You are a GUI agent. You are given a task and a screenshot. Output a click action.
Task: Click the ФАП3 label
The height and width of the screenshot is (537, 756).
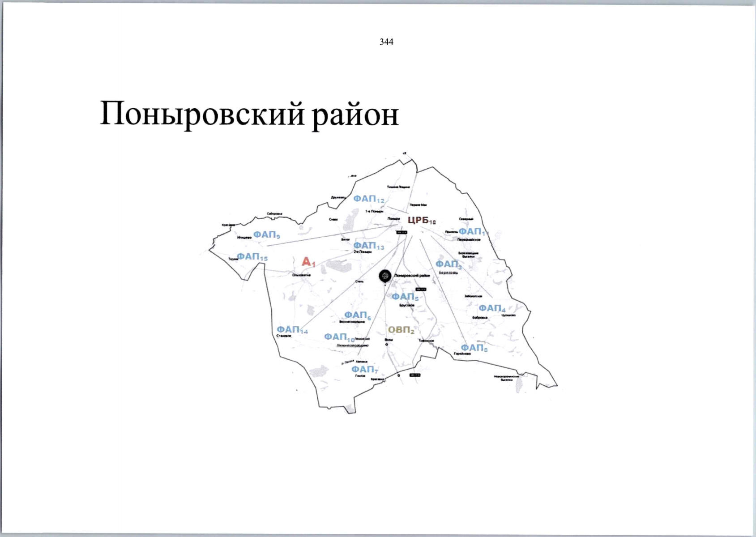point(448,264)
